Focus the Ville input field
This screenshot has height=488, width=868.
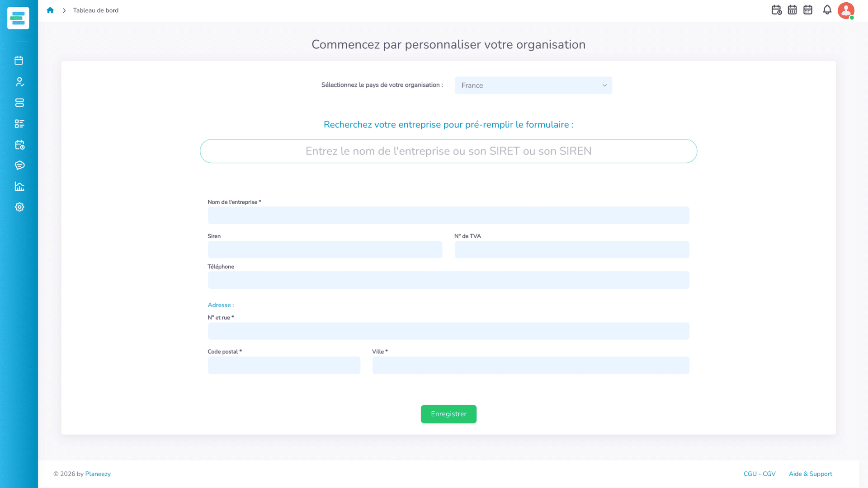coord(531,365)
